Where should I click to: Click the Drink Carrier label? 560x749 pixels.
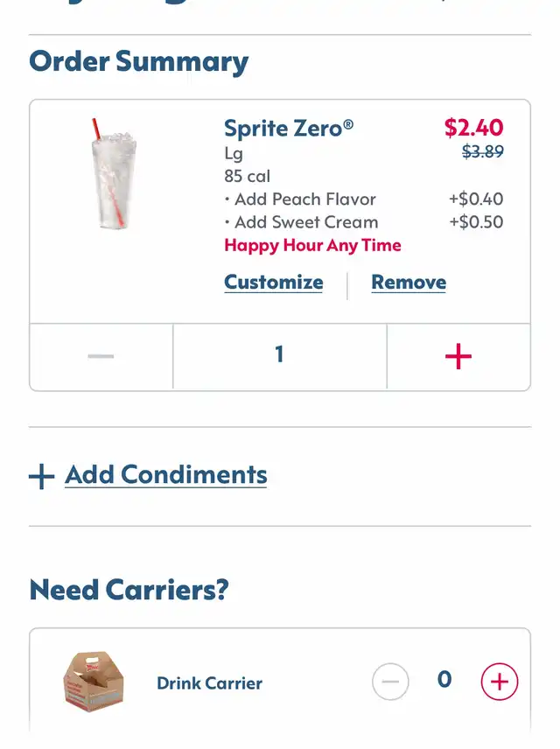[x=210, y=683]
